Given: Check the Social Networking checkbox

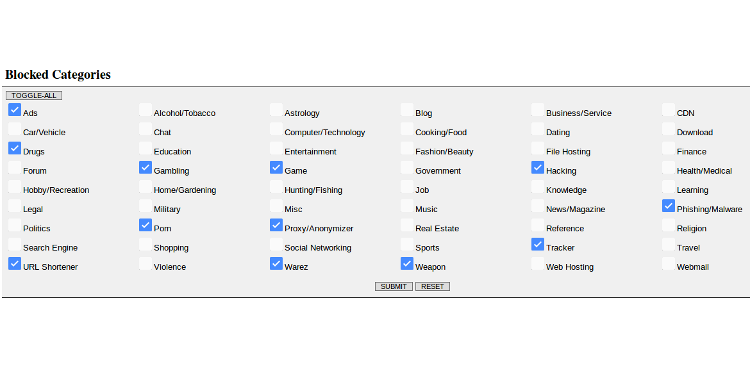Looking at the screenshot, I should (x=276, y=244).
